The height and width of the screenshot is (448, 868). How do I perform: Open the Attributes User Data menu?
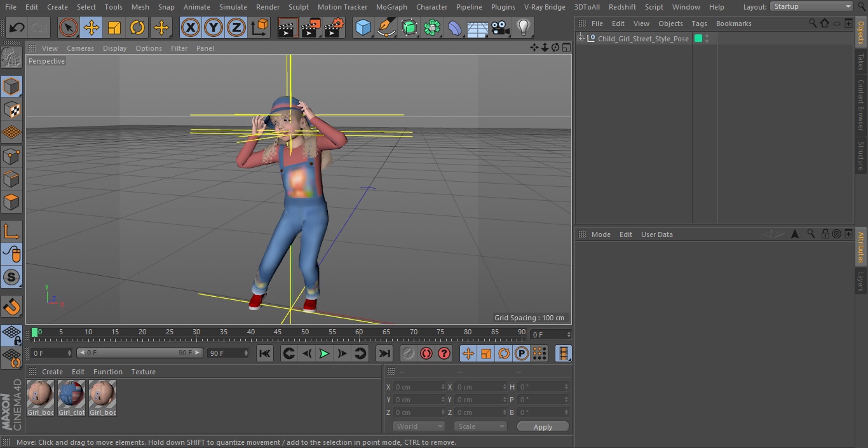click(656, 234)
